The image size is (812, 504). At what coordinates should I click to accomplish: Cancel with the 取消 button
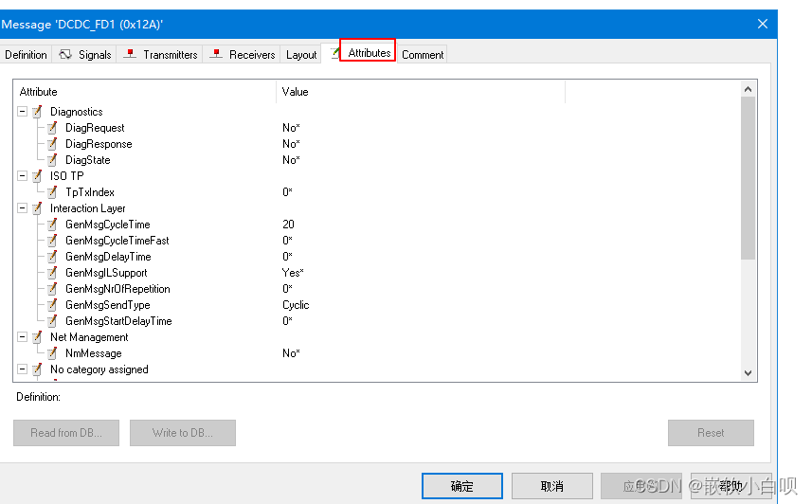coord(552,486)
